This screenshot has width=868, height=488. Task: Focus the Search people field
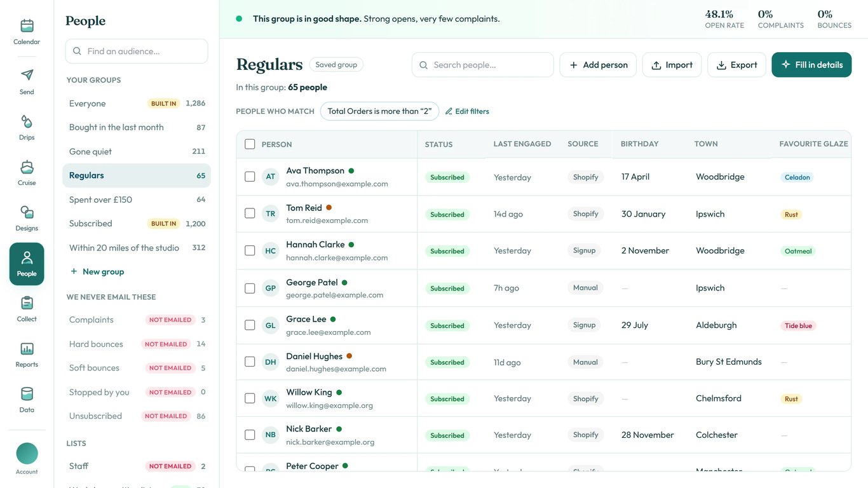(x=483, y=65)
